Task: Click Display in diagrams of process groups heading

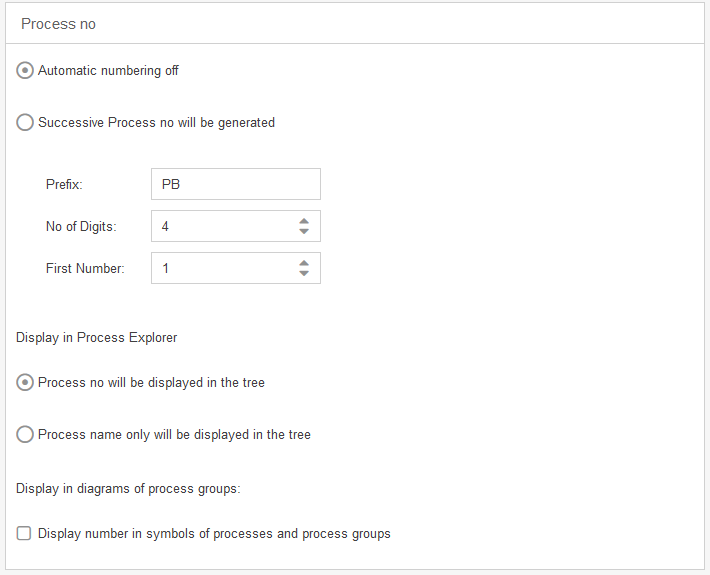Action: (x=129, y=488)
